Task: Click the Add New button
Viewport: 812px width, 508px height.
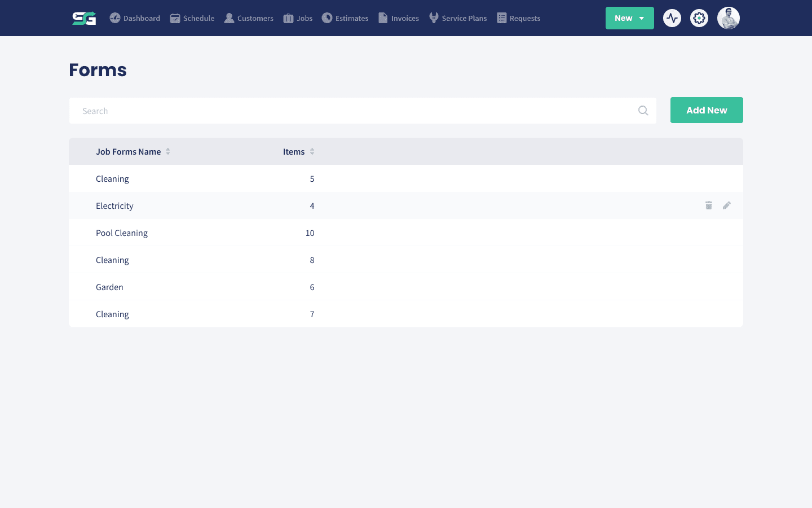Action: (x=707, y=110)
